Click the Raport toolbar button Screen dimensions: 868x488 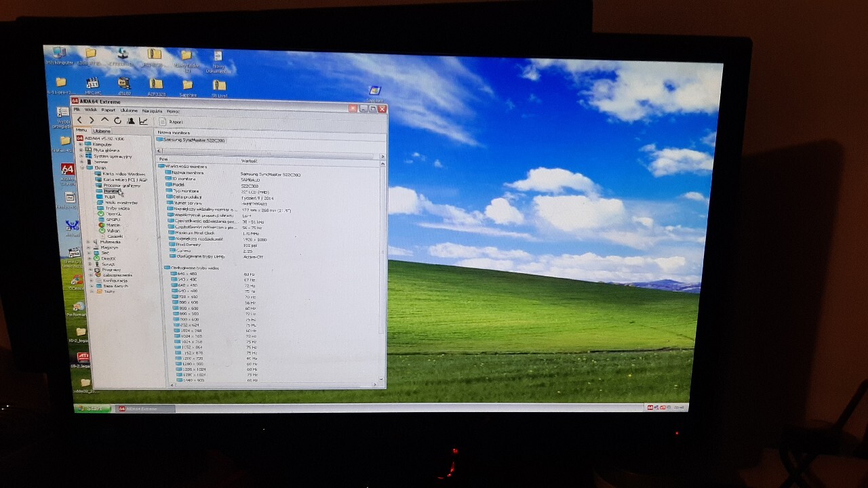(172, 122)
